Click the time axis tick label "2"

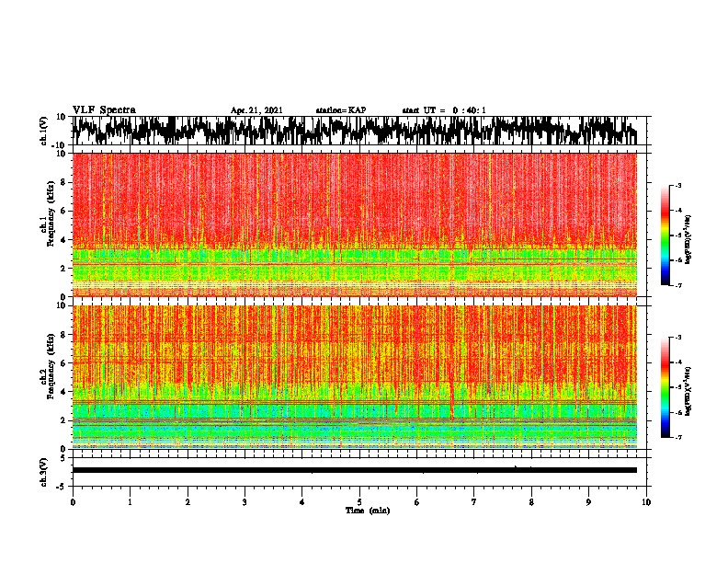188,502
